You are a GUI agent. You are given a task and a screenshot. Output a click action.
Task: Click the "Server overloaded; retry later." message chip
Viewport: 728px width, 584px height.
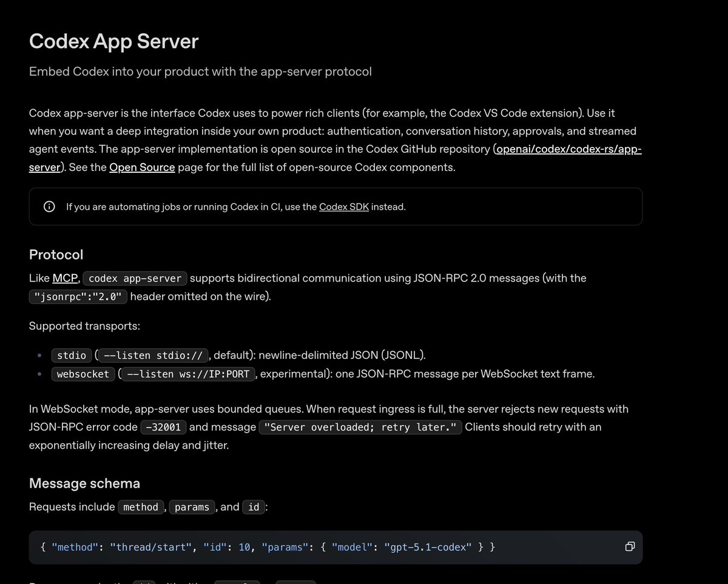(360, 428)
